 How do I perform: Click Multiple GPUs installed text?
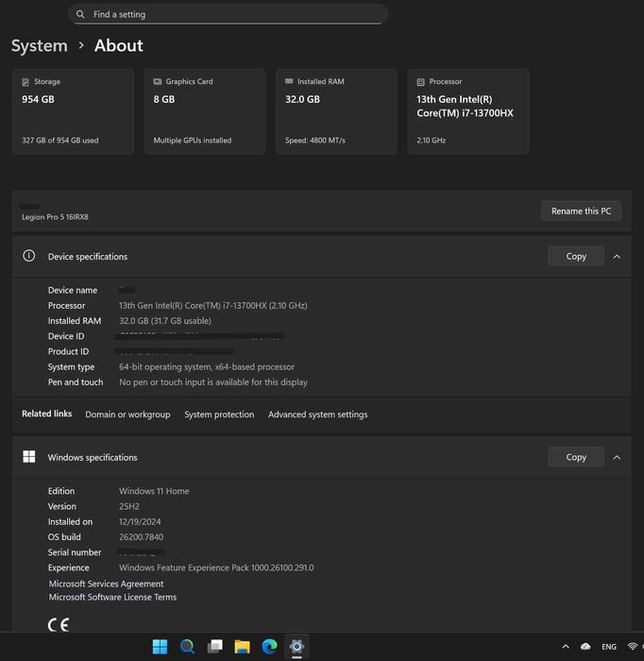coord(193,141)
